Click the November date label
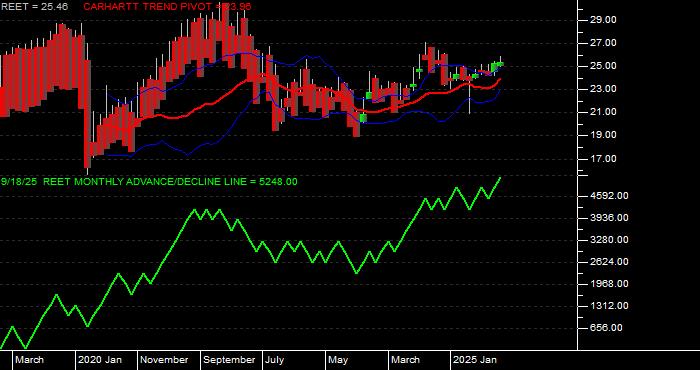Viewport: 700px width, 370px height. tap(165, 360)
